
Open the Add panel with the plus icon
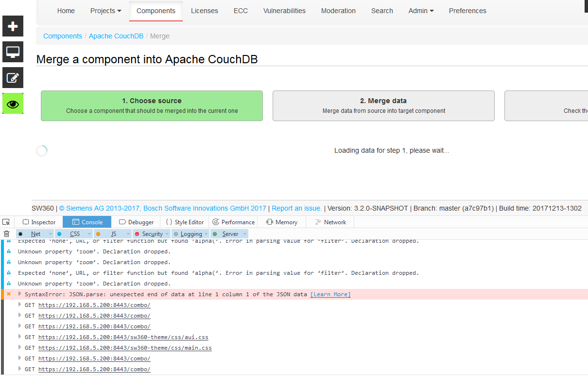click(13, 26)
